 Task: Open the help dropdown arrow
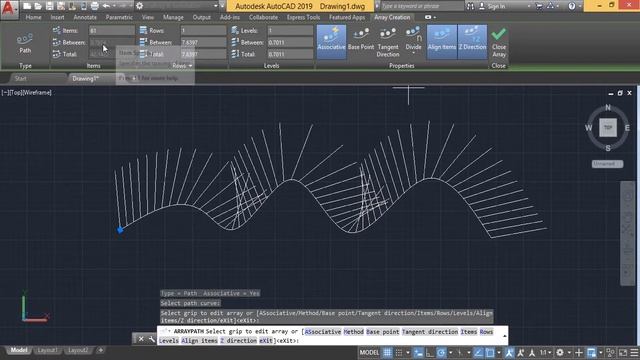pyautogui.click(x=580, y=6)
